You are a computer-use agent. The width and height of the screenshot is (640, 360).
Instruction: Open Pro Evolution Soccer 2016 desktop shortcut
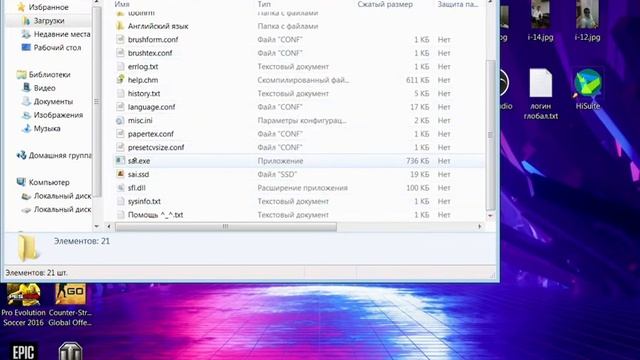[x=23, y=305]
